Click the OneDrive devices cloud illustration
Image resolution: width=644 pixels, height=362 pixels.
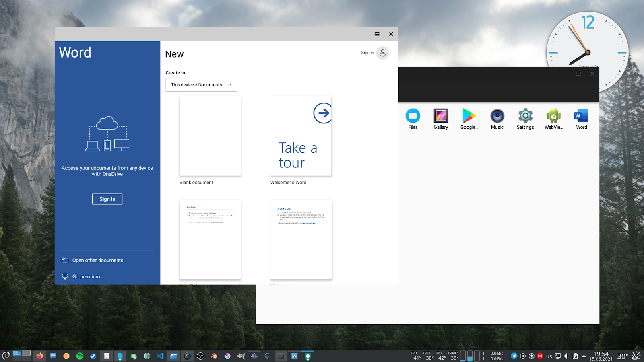(107, 134)
